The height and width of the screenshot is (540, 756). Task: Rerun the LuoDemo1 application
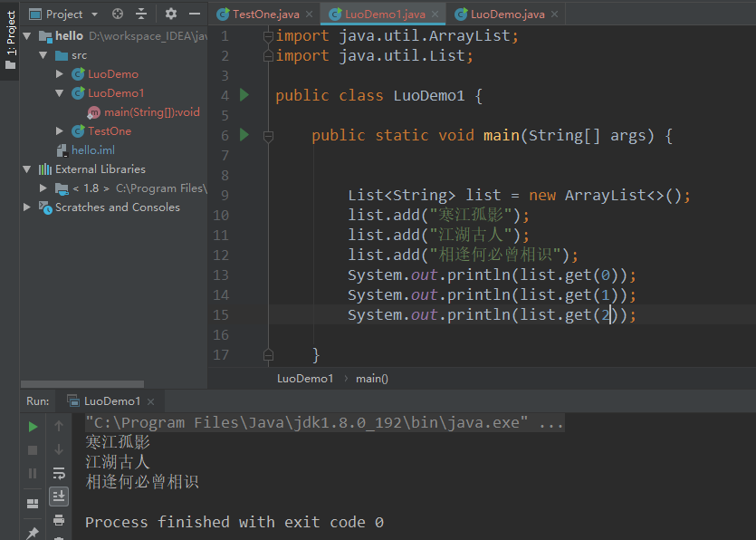click(x=33, y=426)
